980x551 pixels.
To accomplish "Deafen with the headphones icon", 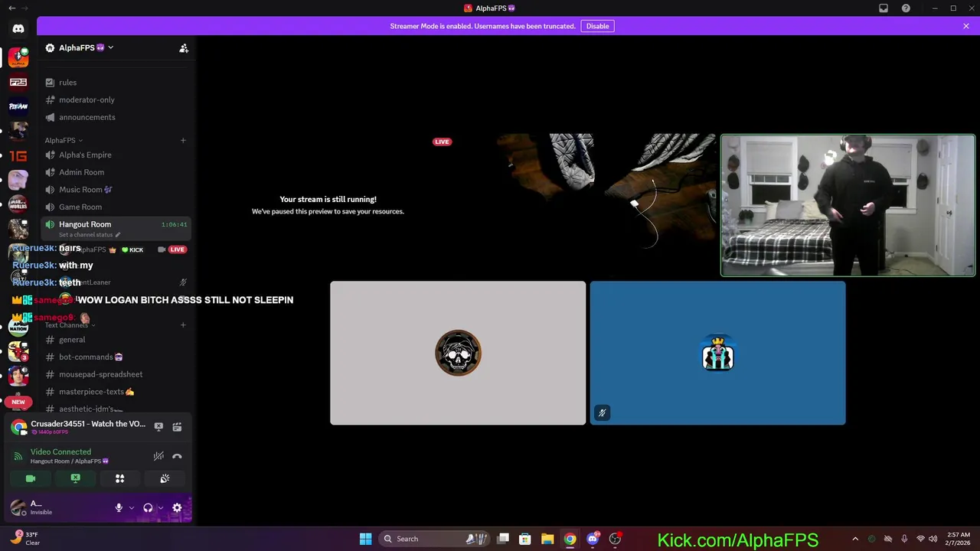I will click(148, 508).
